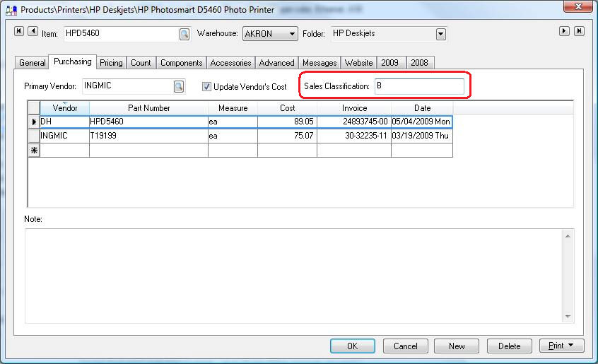Click the Part Number column header
Screen dimensions: 598x364
[x=148, y=108]
